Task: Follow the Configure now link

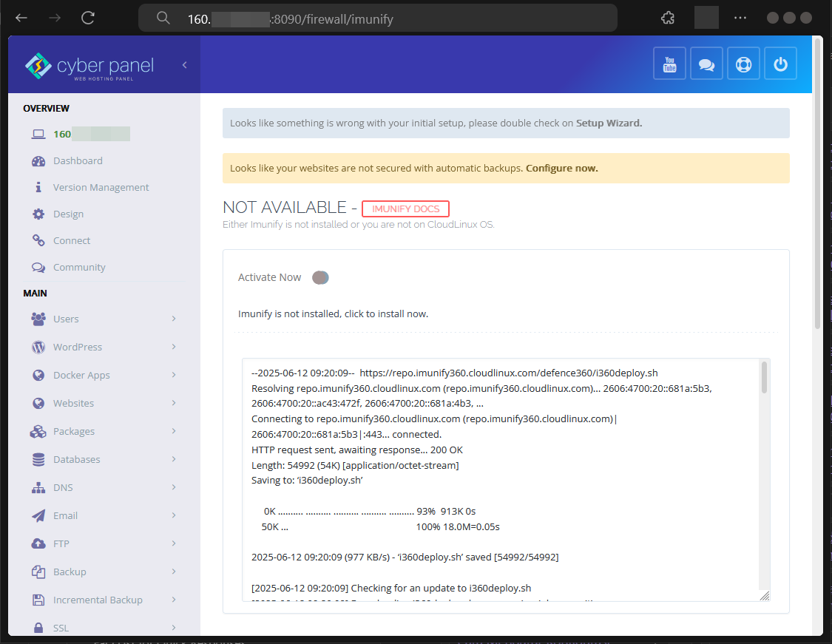Action: (562, 168)
